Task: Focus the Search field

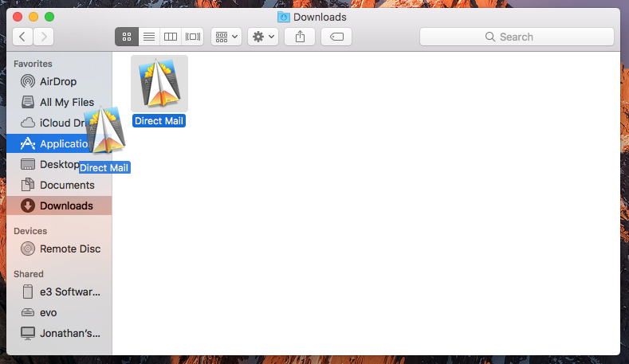Action: tap(517, 37)
